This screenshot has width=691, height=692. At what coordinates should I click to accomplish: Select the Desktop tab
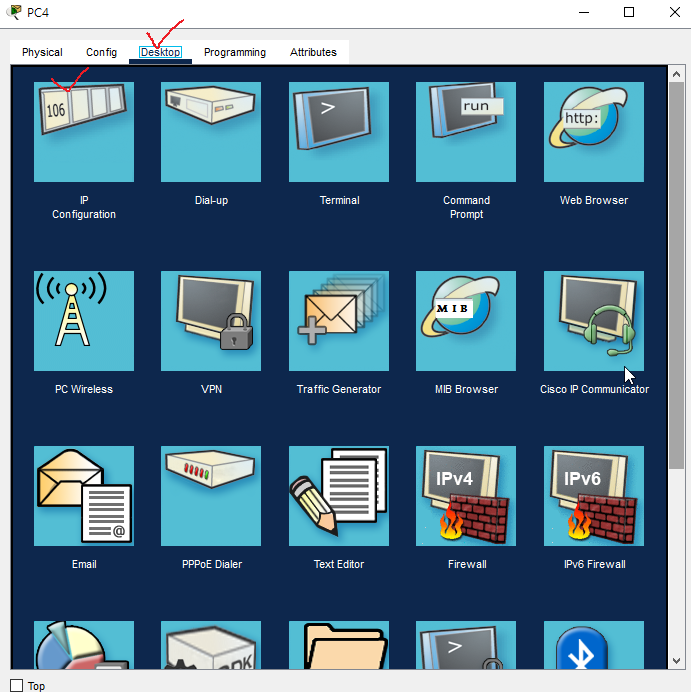pyautogui.click(x=160, y=52)
